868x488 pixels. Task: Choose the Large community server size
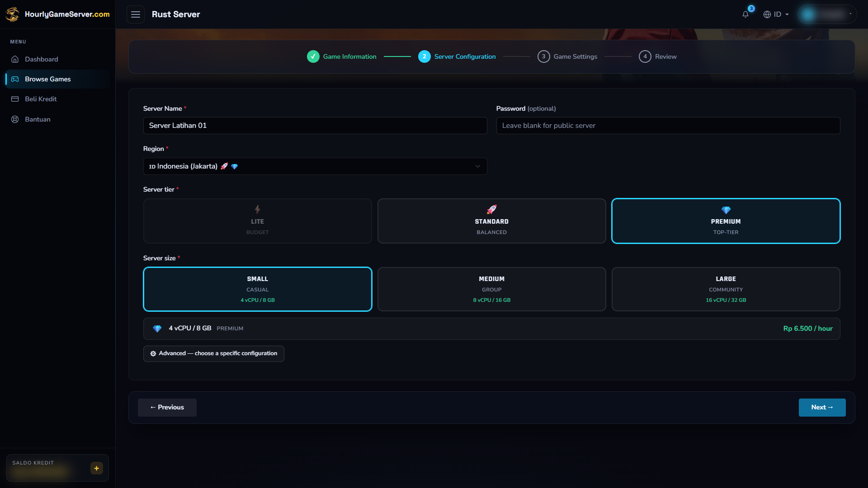(x=726, y=289)
